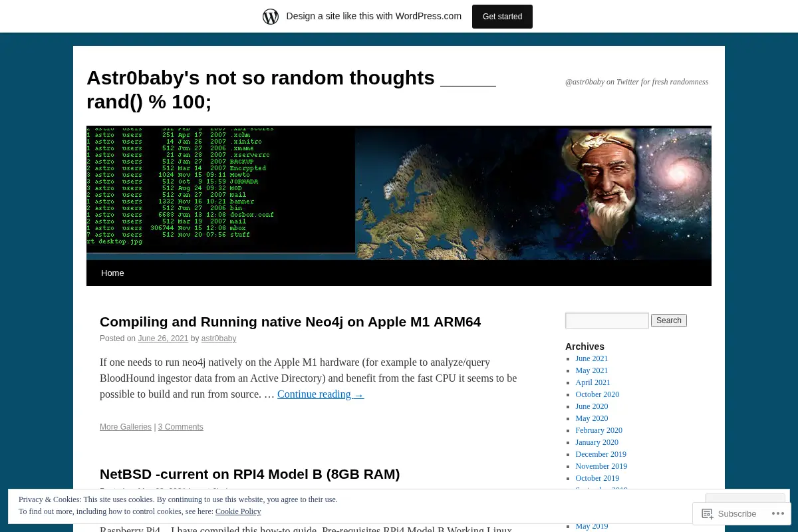Open the 3 Comments link
798x532 pixels.
[181, 427]
